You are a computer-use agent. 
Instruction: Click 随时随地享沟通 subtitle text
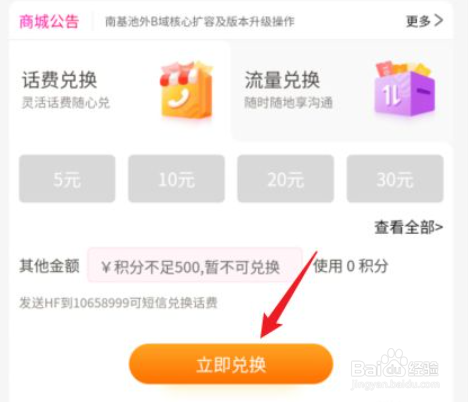(x=288, y=102)
